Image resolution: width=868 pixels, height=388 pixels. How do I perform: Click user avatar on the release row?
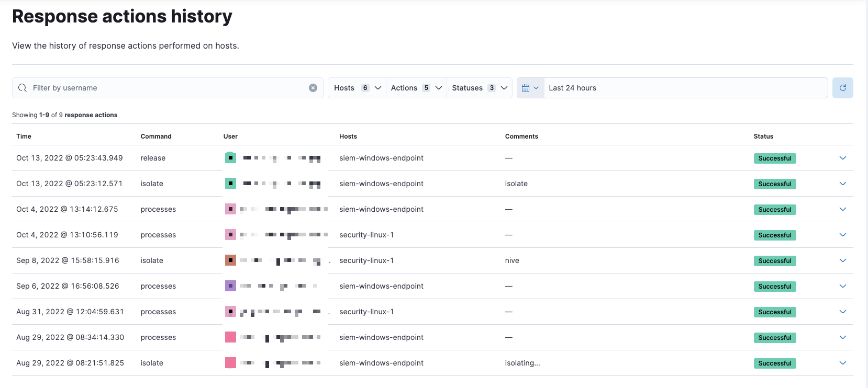[x=230, y=158]
